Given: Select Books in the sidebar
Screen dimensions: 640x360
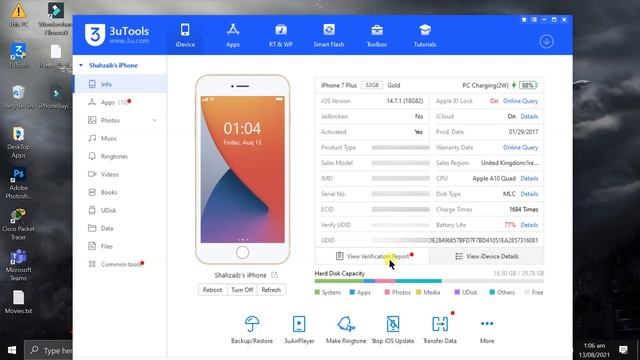Looking at the screenshot, I should click(x=120, y=192).
